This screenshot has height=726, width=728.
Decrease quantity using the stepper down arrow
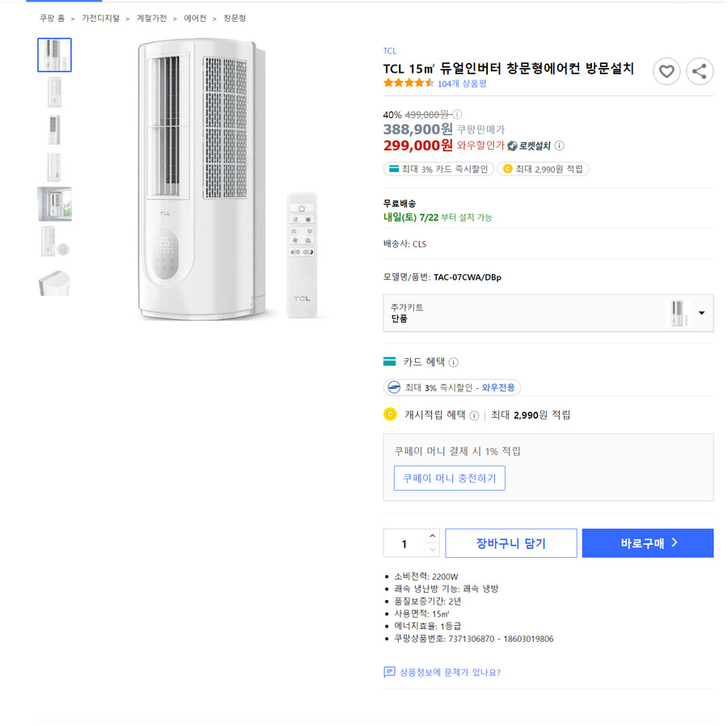point(433,550)
